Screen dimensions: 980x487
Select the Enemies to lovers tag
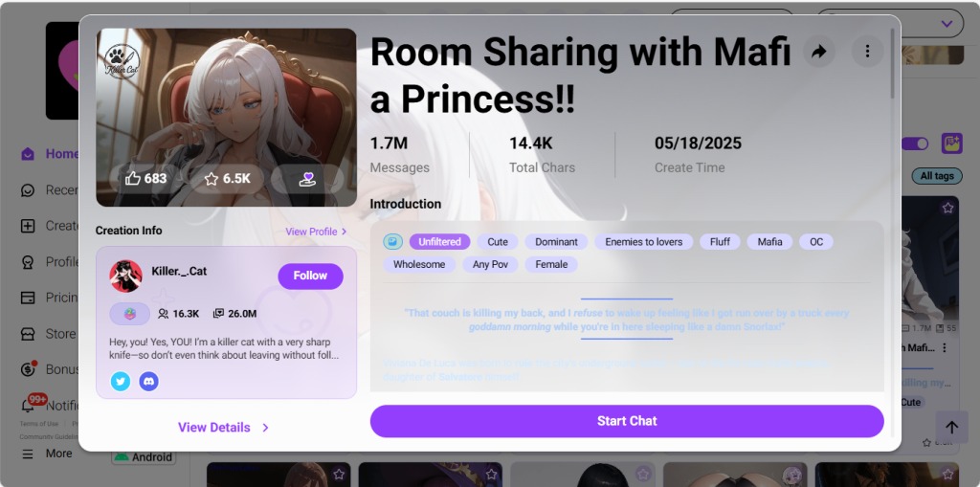pyautogui.click(x=644, y=242)
